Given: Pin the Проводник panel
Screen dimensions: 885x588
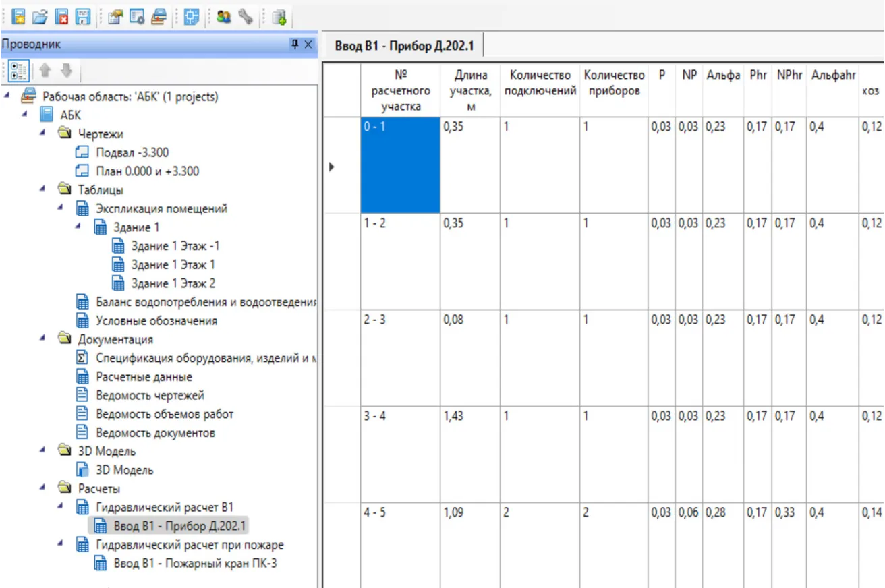Looking at the screenshot, I should pyautogui.click(x=295, y=45).
